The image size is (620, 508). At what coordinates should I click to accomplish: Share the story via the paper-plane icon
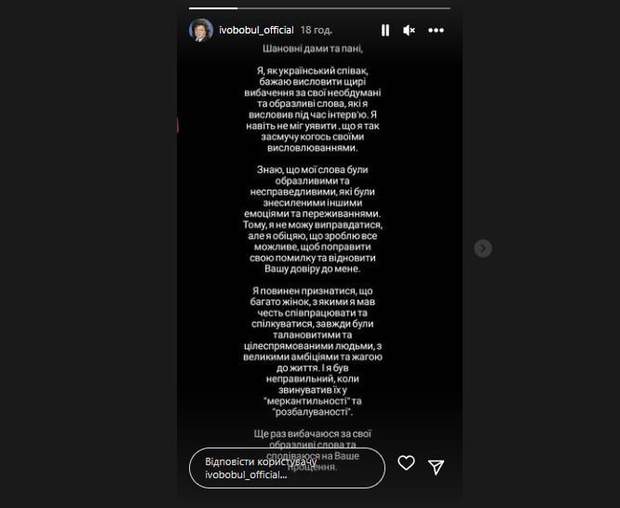pos(436,467)
